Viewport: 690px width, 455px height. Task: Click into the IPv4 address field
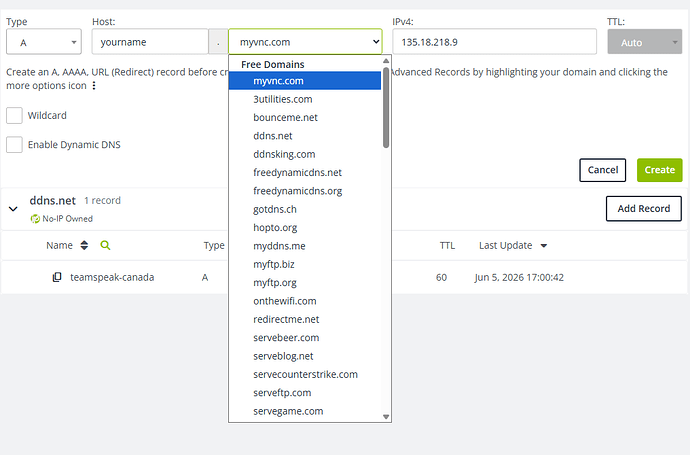pyautogui.click(x=494, y=42)
